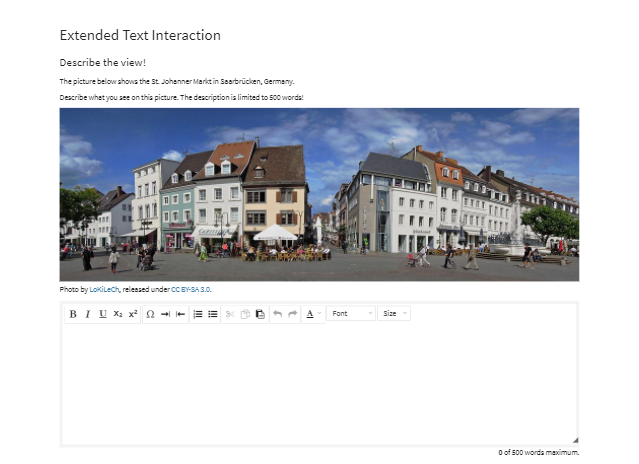Screen dimensions: 639x464
Task: Click the sentence about Saarbrücken, Germany
Action: pyautogui.click(x=177, y=81)
